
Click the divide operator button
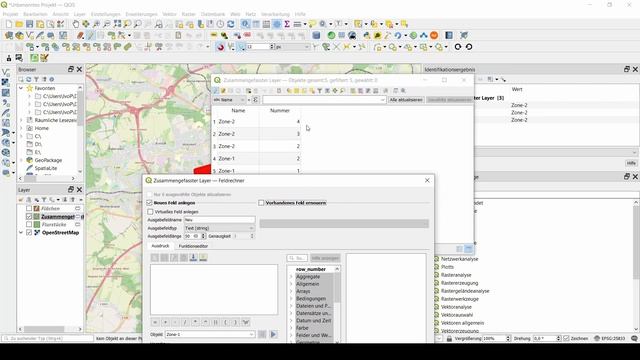tap(185, 322)
